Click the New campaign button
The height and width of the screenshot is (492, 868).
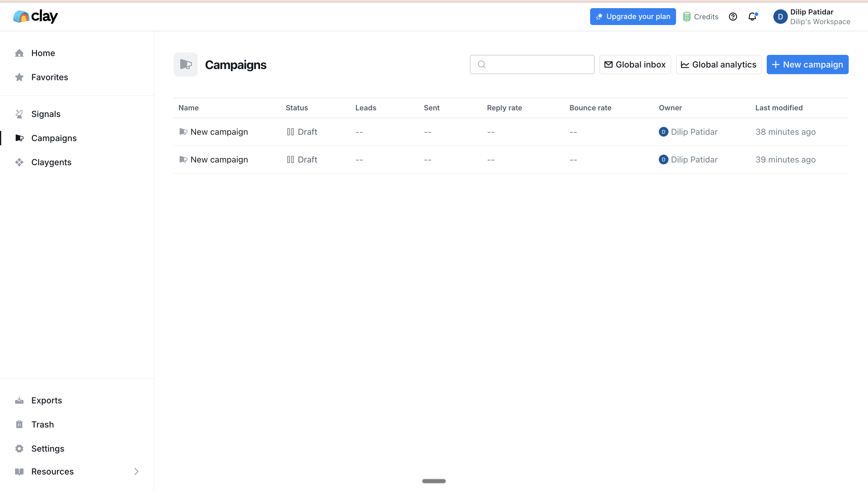[x=807, y=65]
